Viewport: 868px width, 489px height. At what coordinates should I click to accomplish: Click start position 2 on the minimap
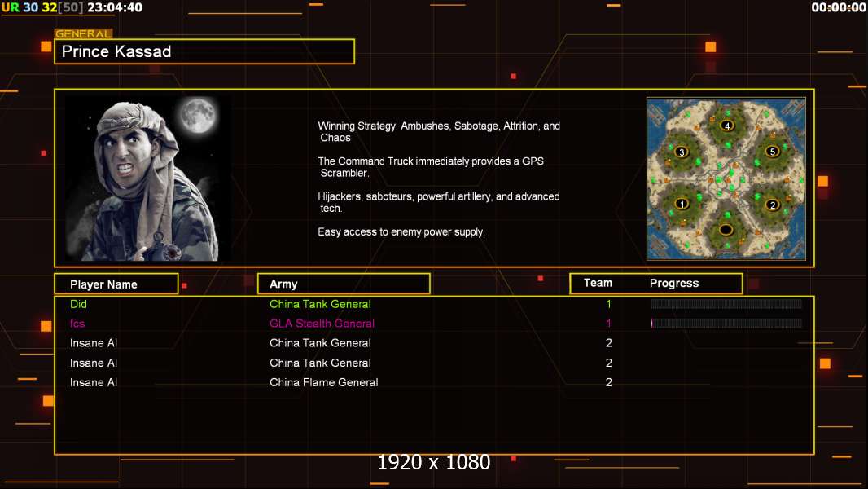[773, 205]
